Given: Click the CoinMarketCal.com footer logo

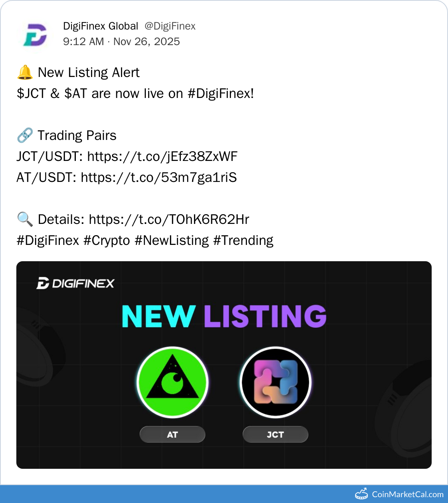Looking at the screenshot, I should tap(399, 494).
